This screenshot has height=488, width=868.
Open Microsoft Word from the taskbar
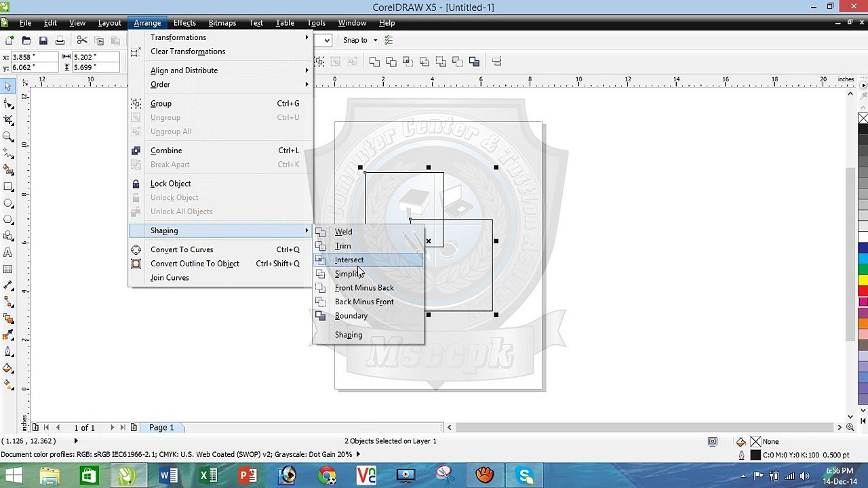click(x=168, y=475)
